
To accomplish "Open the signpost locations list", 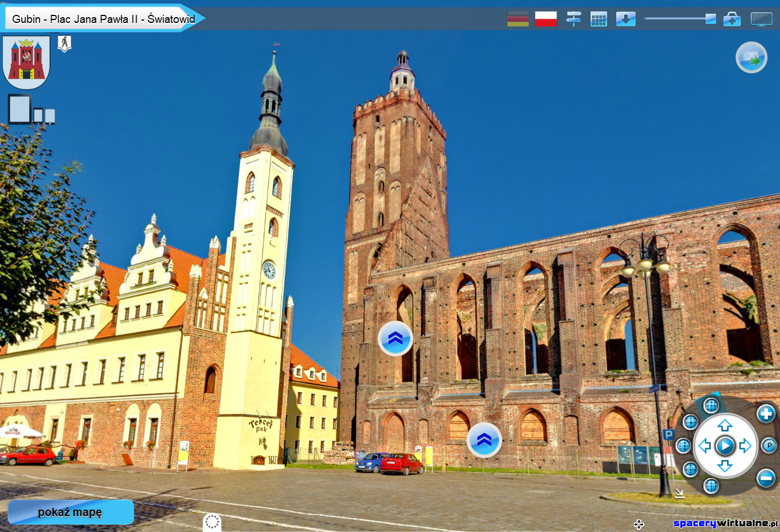I will coord(573,19).
